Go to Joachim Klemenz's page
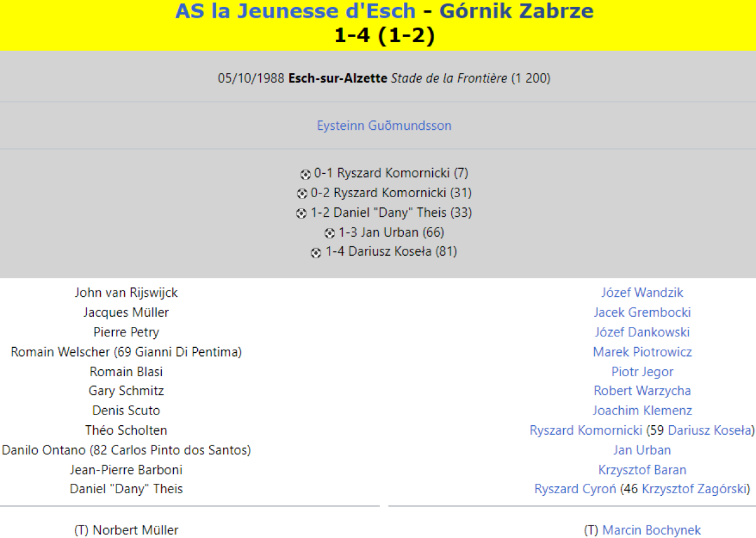Viewport: 756px width, 538px height. 642,410
